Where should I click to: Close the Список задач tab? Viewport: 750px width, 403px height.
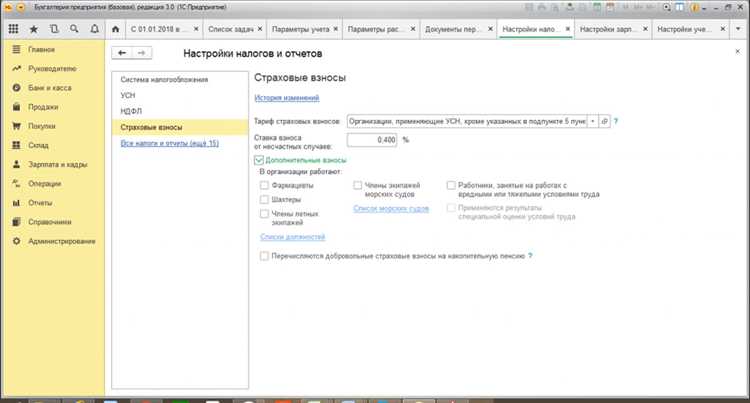pos(260,29)
